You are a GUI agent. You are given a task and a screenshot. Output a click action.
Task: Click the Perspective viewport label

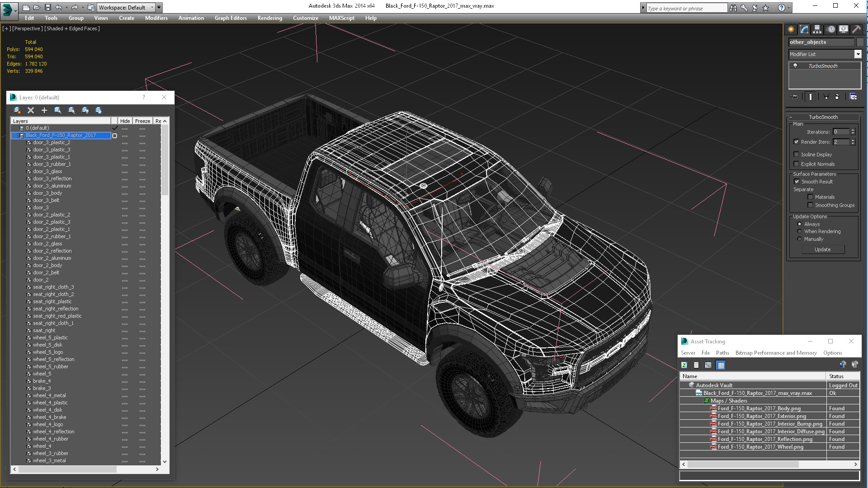click(28, 28)
